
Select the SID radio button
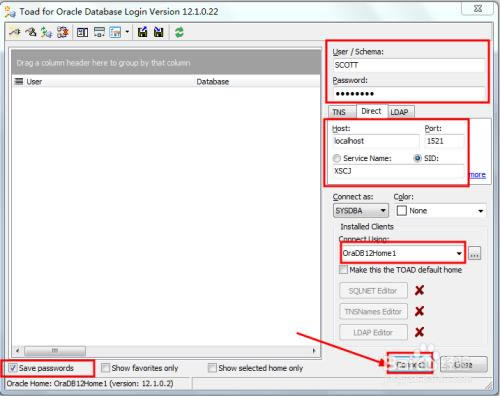(x=418, y=158)
